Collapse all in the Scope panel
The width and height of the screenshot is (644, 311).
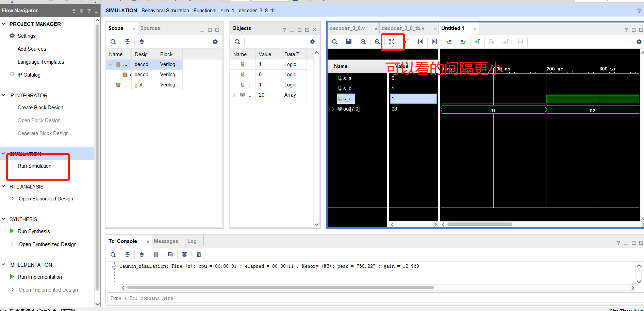point(127,42)
